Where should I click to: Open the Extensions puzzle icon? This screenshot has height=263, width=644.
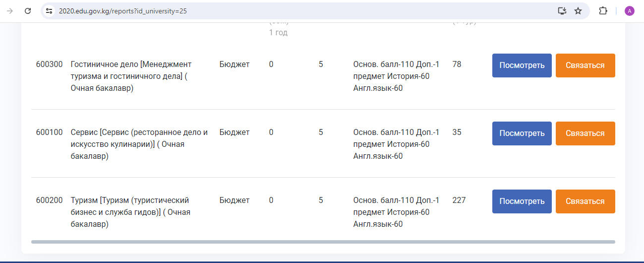click(603, 11)
